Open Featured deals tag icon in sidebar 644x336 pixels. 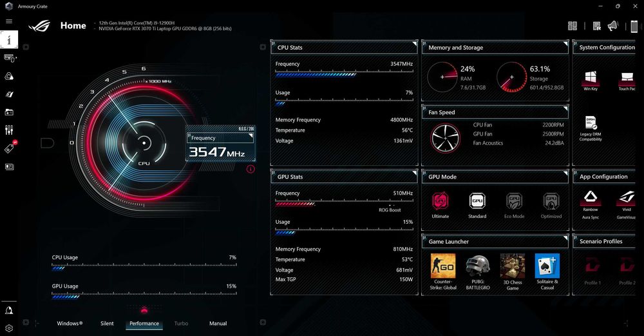9,148
